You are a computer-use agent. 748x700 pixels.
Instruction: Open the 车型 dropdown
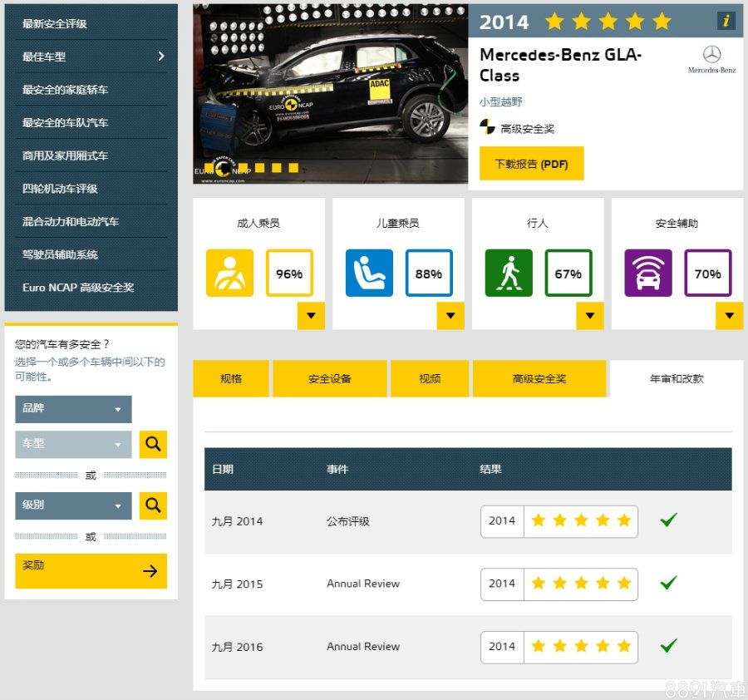73,444
